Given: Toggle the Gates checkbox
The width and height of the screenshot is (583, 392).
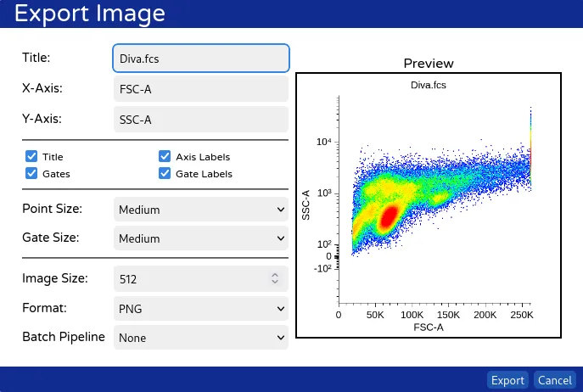Looking at the screenshot, I should [31, 173].
